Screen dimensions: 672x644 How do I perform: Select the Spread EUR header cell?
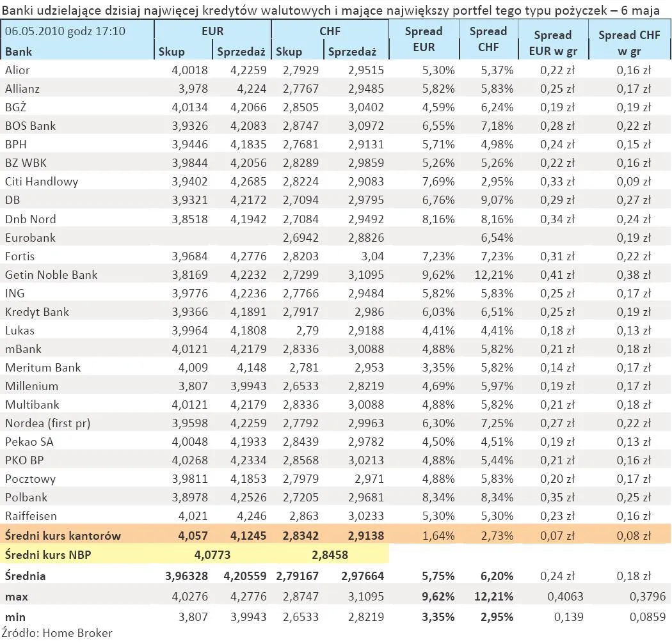pos(423,40)
